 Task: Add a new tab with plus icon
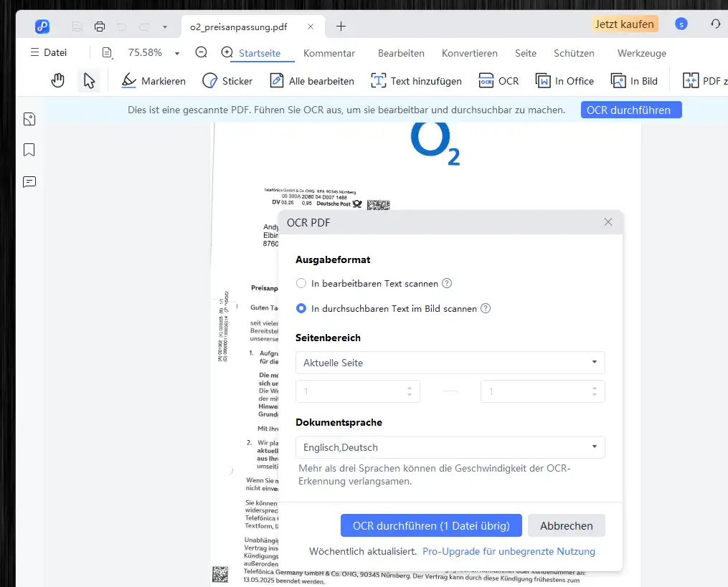pyautogui.click(x=341, y=27)
